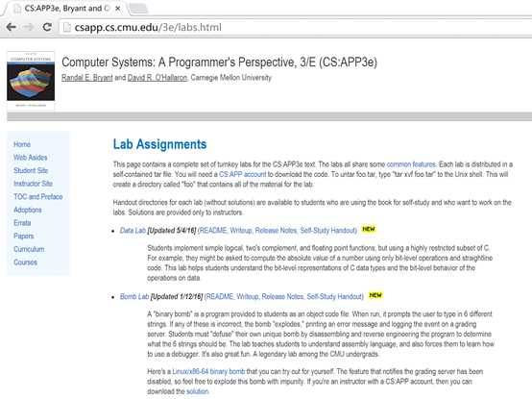Open the Data Lab link
Viewport: 532px width, 399px height.
(x=133, y=231)
